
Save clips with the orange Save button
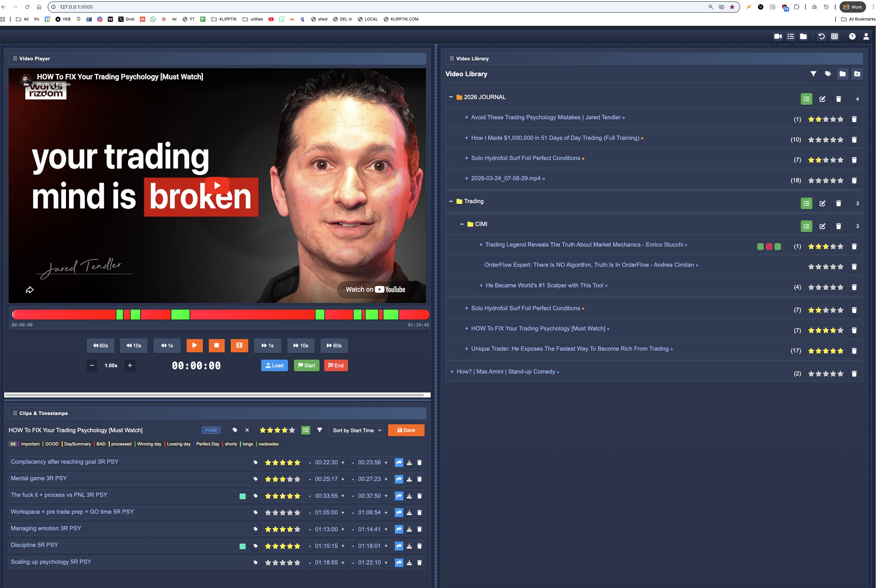coord(406,430)
